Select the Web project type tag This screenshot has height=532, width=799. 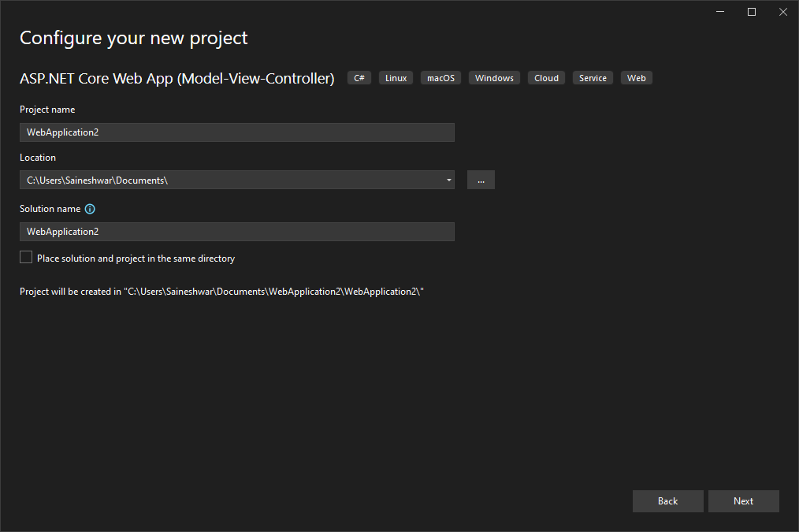[x=636, y=77]
